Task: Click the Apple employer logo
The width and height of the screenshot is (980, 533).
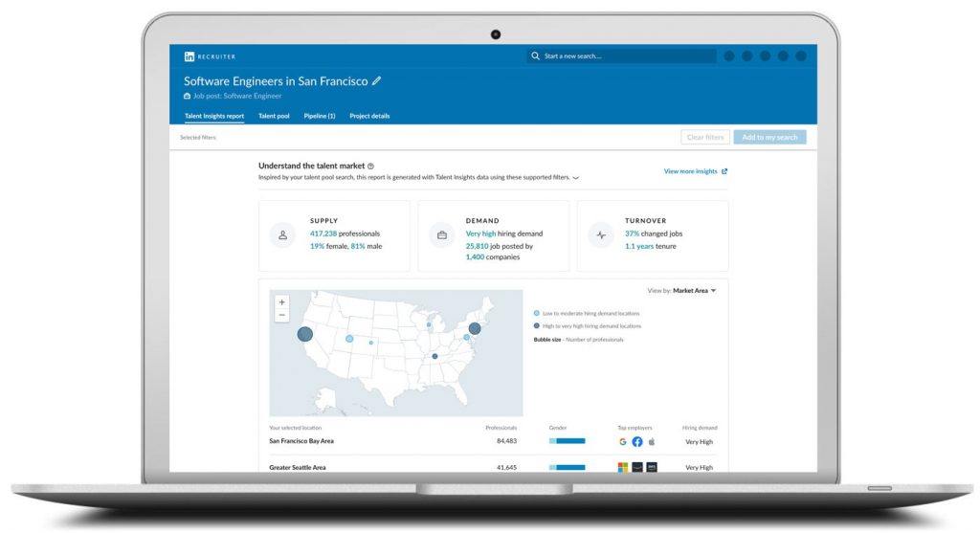Action: pyautogui.click(x=651, y=442)
